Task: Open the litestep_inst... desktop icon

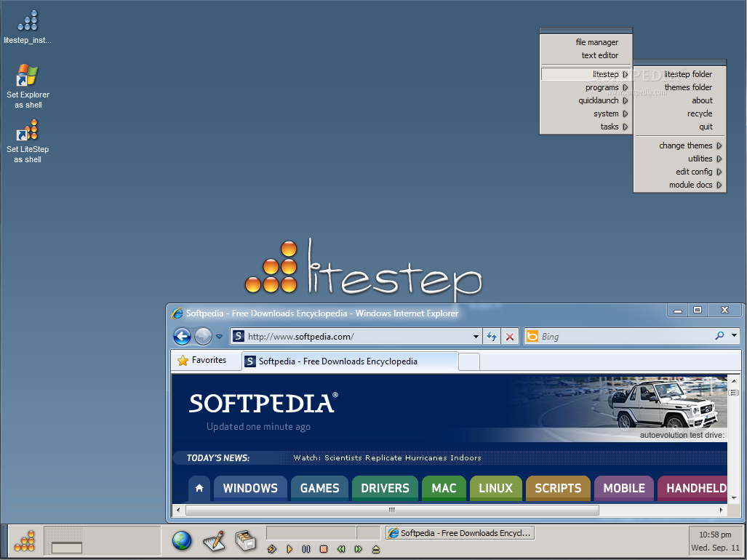Action: click(x=28, y=28)
